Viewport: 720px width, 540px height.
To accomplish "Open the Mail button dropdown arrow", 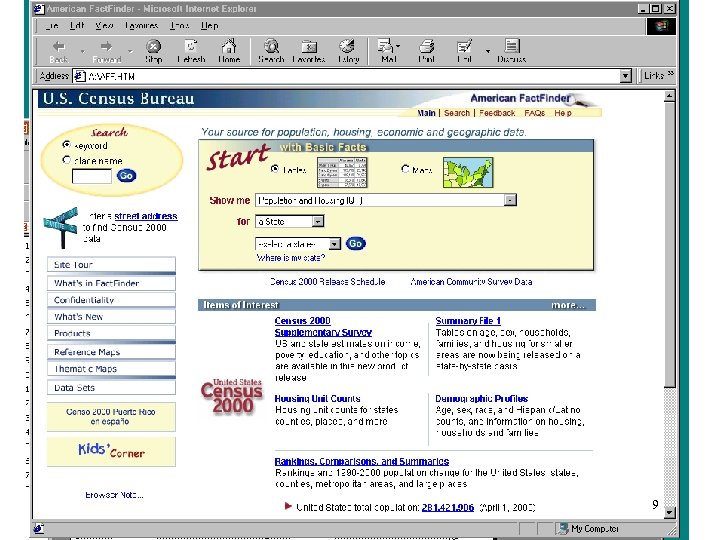I will click(398, 46).
